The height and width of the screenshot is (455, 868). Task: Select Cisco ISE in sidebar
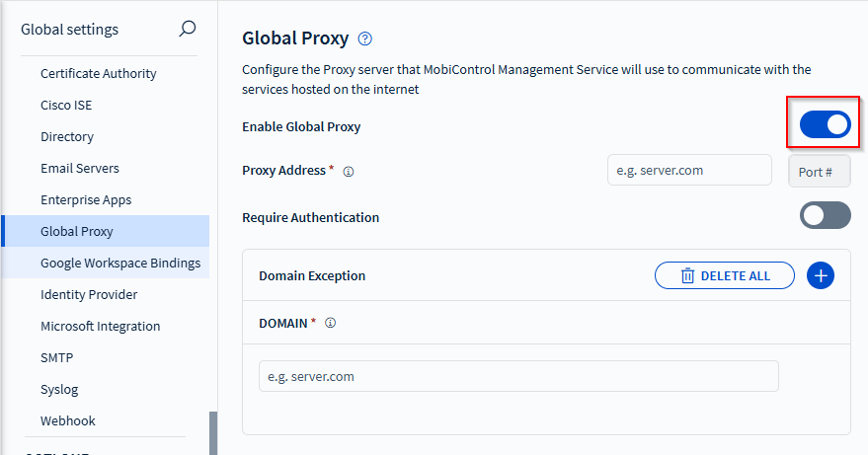tap(66, 105)
